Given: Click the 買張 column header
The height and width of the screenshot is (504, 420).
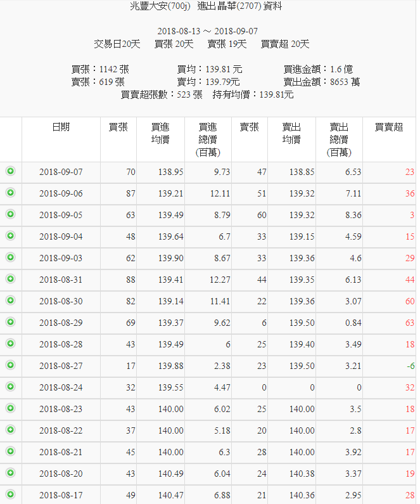Looking at the screenshot, I should [118, 127].
